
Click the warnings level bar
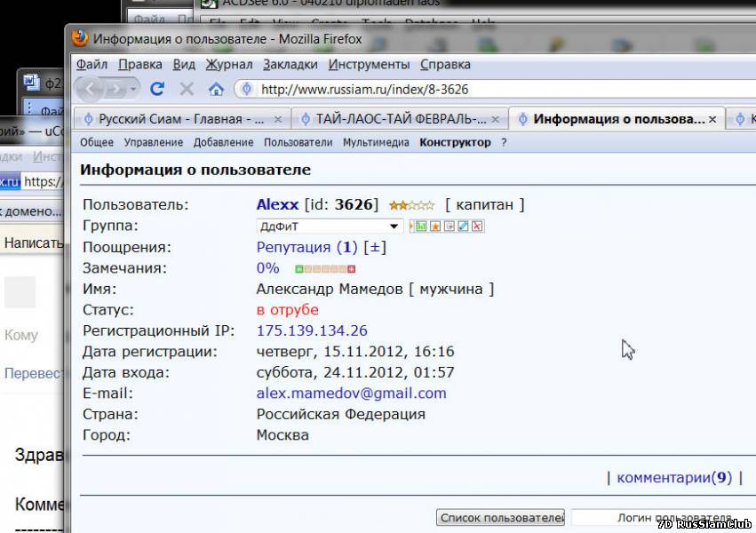coord(325,269)
